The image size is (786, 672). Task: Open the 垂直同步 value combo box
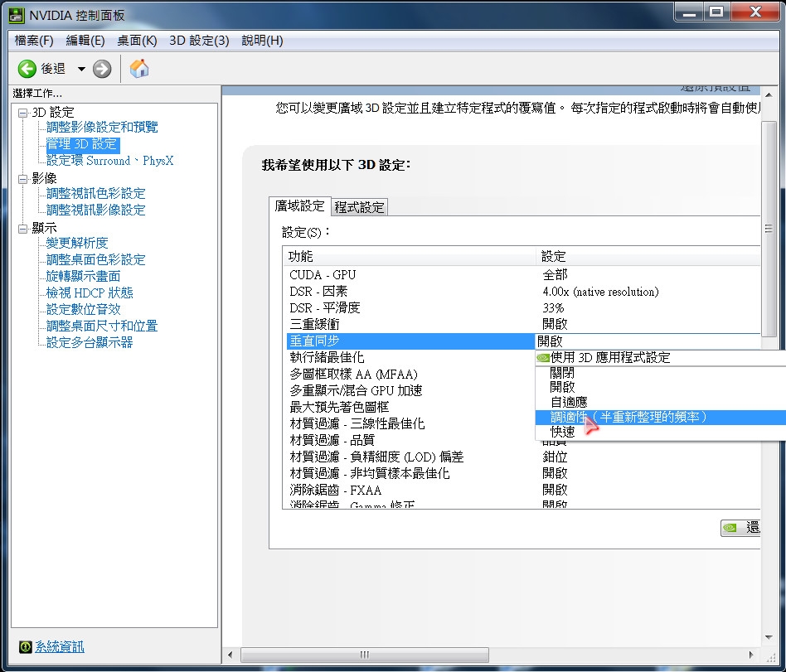point(648,341)
